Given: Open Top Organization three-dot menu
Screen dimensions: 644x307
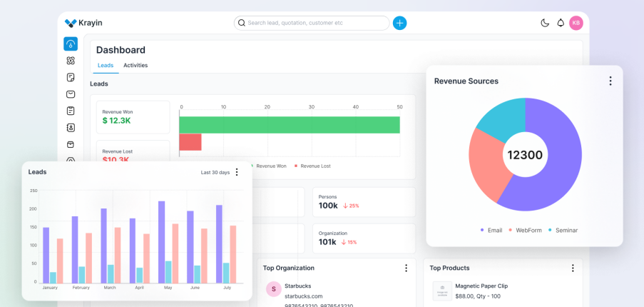Looking at the screenshot, I should (406, 268).
